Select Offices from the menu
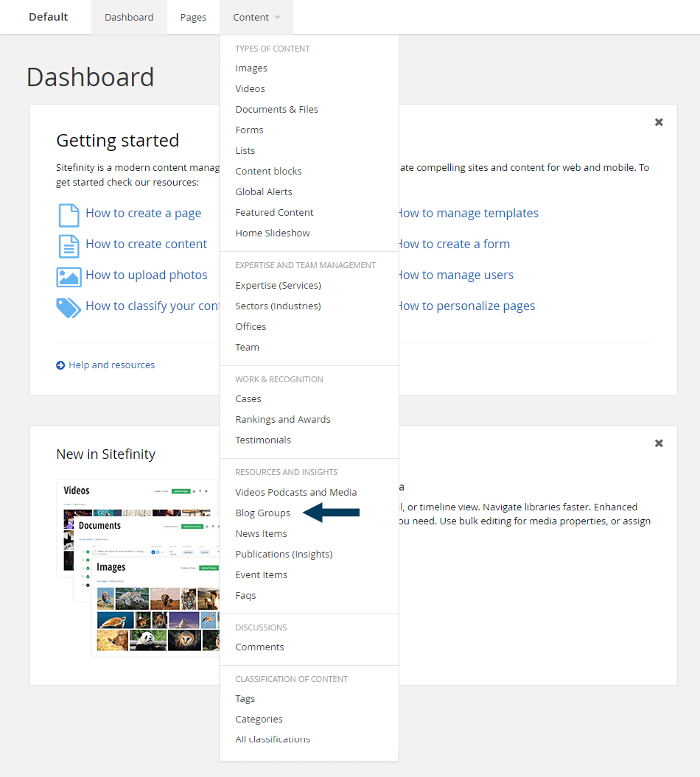700x777 pixels. click(x=251, y=326)
